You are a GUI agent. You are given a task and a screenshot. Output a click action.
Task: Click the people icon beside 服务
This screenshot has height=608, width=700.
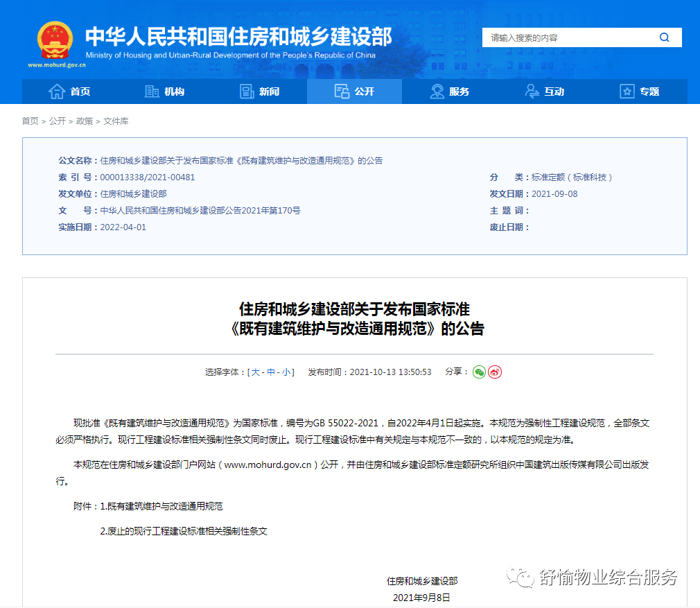pyautogui.click(x=435, y=91)
